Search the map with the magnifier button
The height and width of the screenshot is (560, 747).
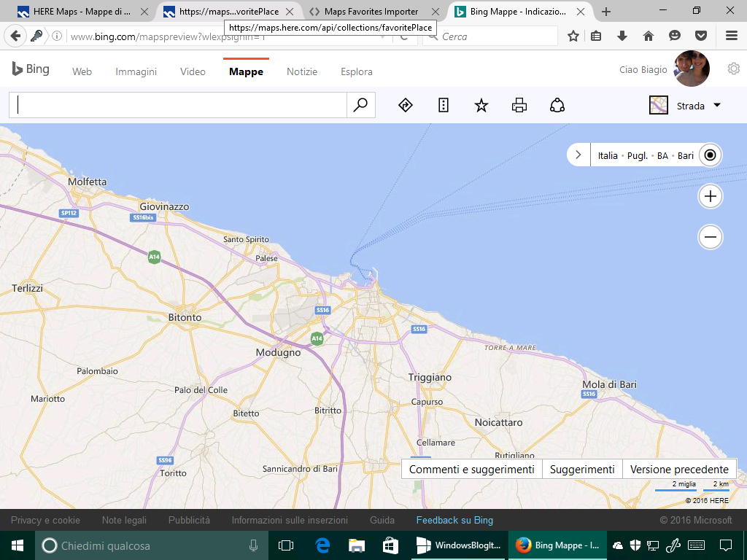coord(360,105)
